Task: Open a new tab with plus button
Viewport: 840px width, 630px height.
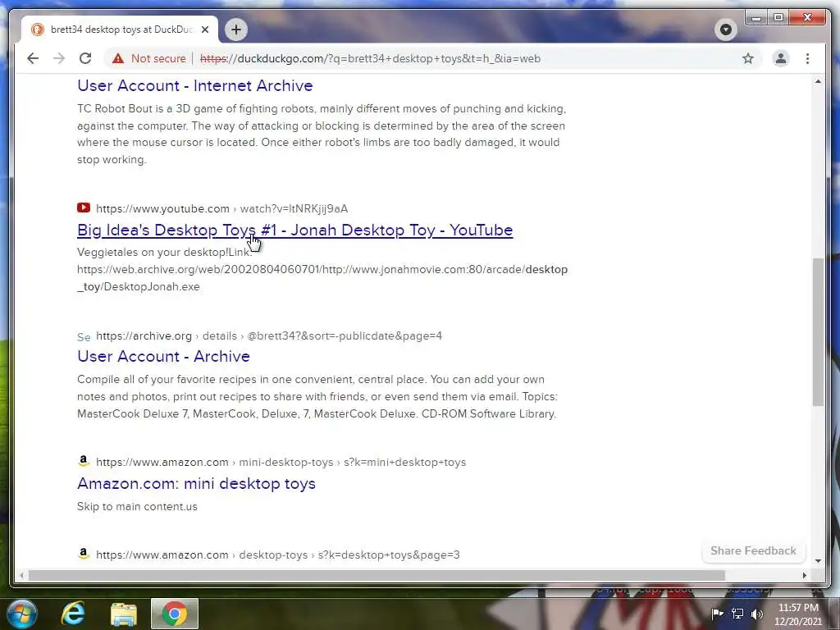Action: pos(235,30)
